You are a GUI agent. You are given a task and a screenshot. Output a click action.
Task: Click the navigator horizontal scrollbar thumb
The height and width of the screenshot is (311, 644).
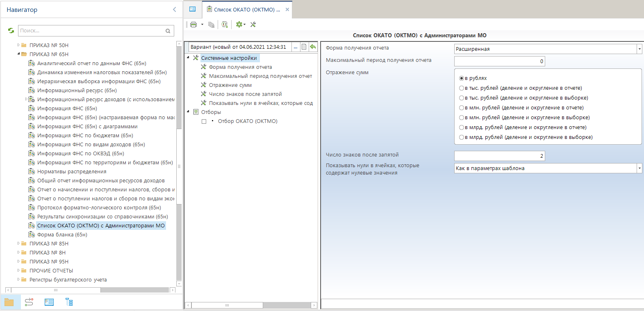(56, 290)
